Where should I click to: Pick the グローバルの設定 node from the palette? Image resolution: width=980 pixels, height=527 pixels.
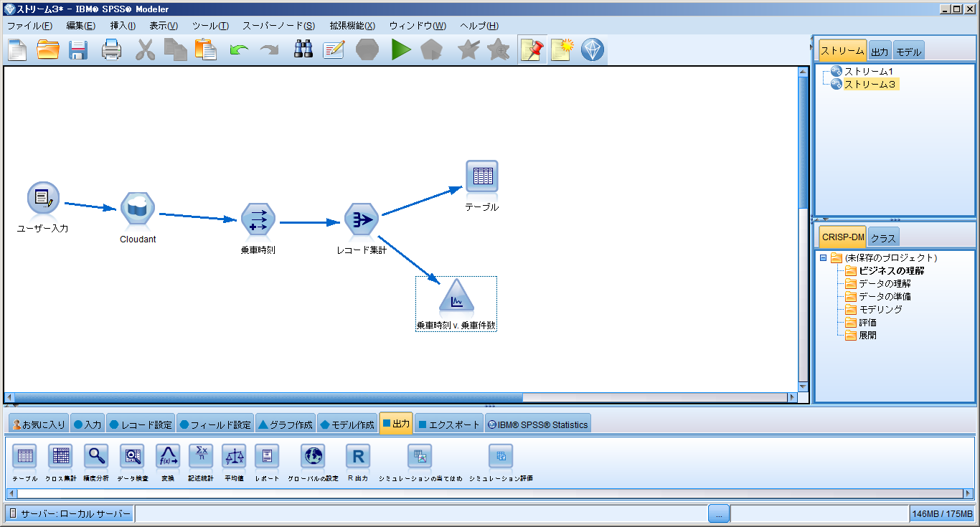[x=313, y=456]
